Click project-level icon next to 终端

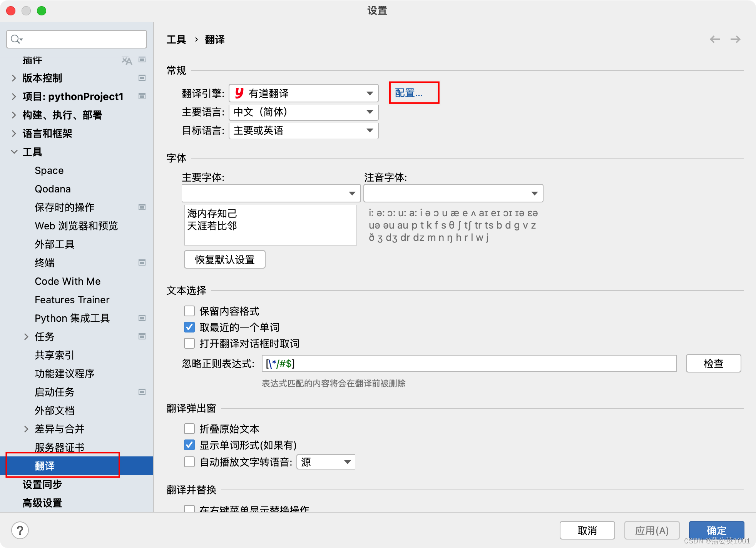pyautogui.click(x=142, y=263)
